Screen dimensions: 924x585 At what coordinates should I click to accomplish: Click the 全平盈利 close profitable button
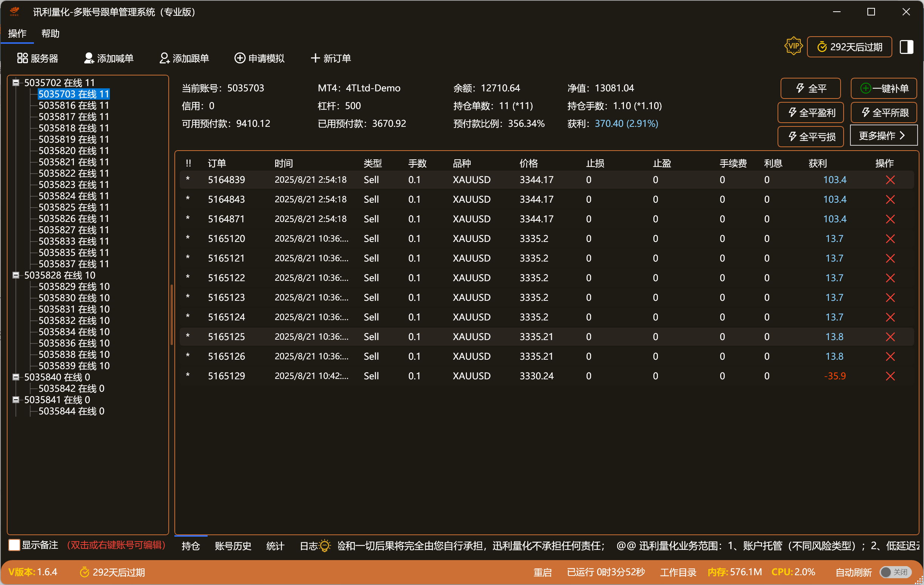point(811,113)
